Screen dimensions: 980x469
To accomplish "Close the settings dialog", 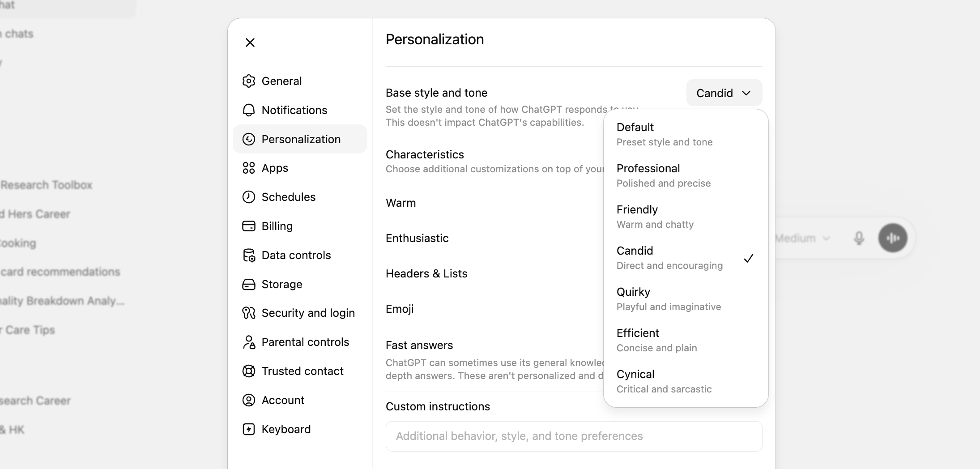I will point(250,43).
